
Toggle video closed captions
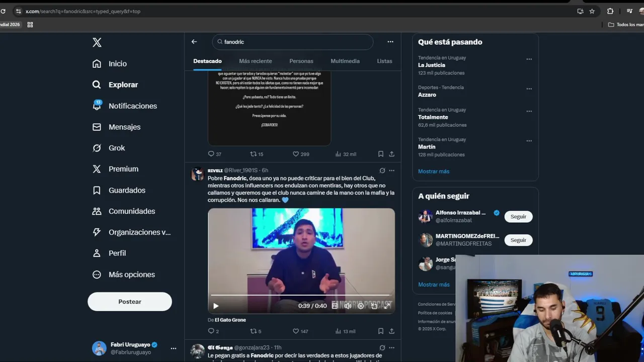point(335,306)
